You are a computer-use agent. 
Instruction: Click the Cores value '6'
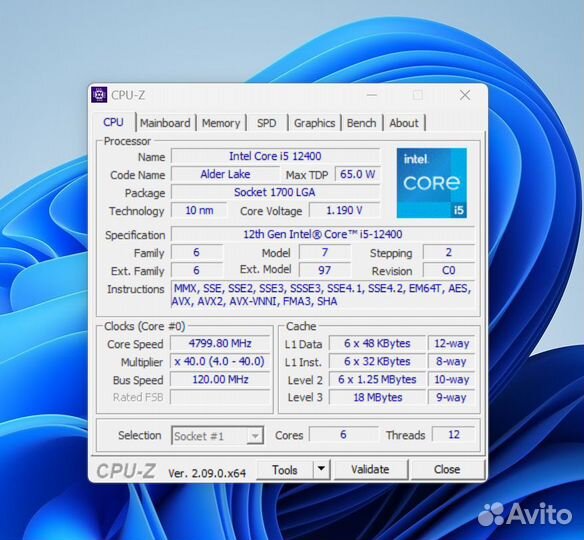[x=343, y=435]
